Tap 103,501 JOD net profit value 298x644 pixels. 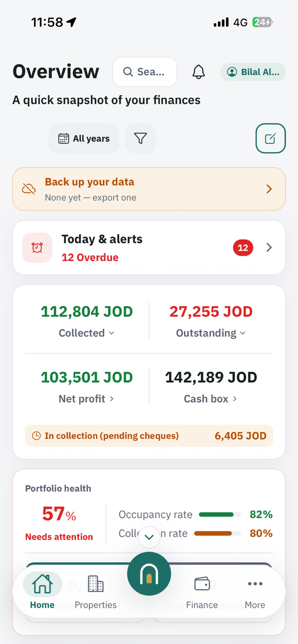[87, 377]
